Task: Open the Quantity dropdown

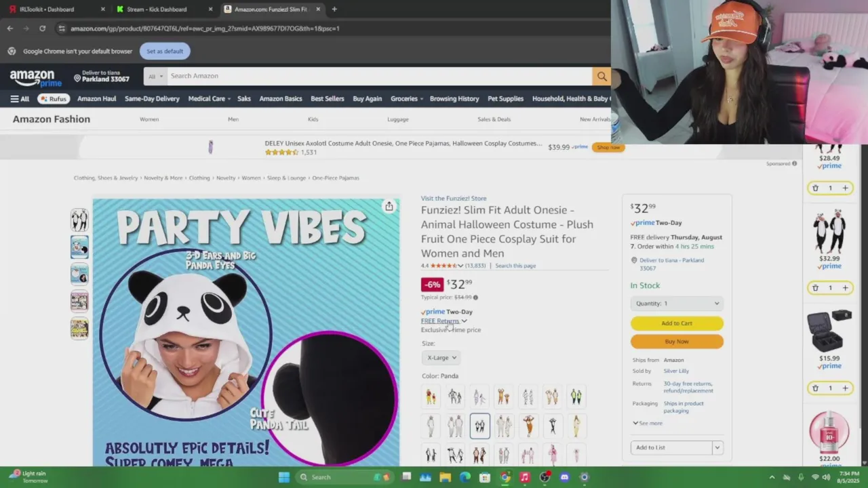Action: [677, 304]
